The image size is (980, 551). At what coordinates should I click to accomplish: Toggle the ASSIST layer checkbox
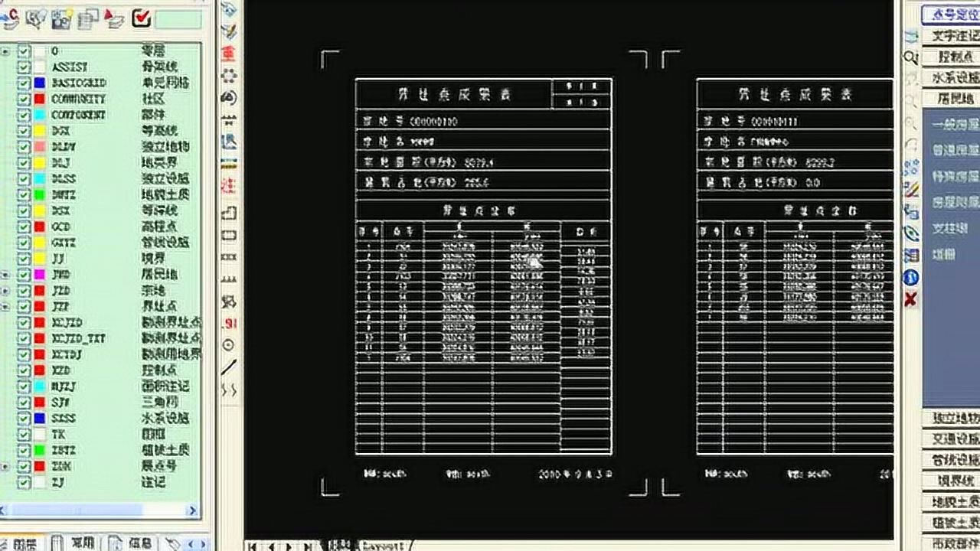[24, 66]
